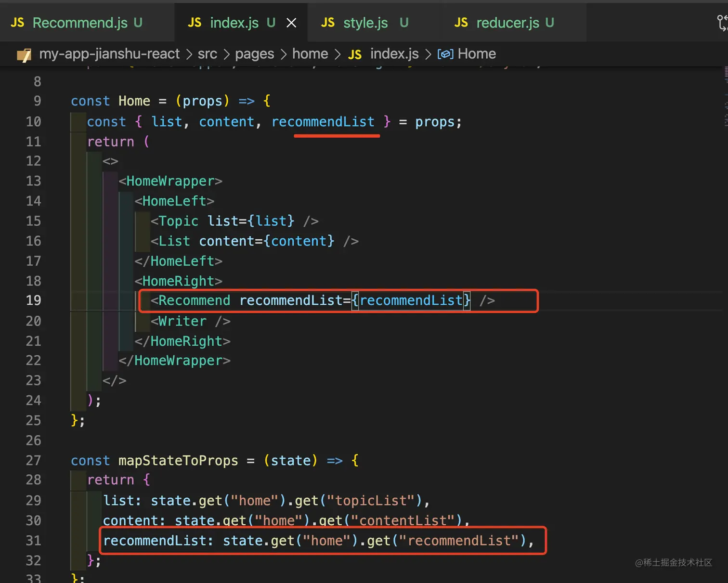Open the pages breadcrumb segment
This screenshot has width=728, height=583.
(x=255, y=54)
